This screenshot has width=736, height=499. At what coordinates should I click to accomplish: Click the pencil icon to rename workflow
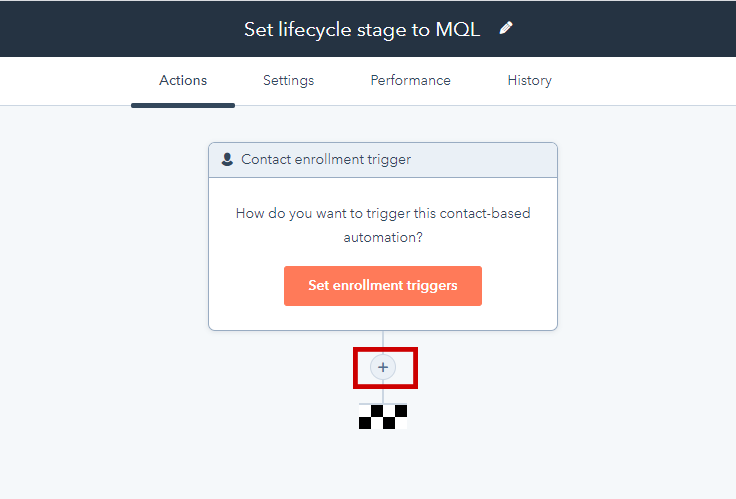pos(506,29)
